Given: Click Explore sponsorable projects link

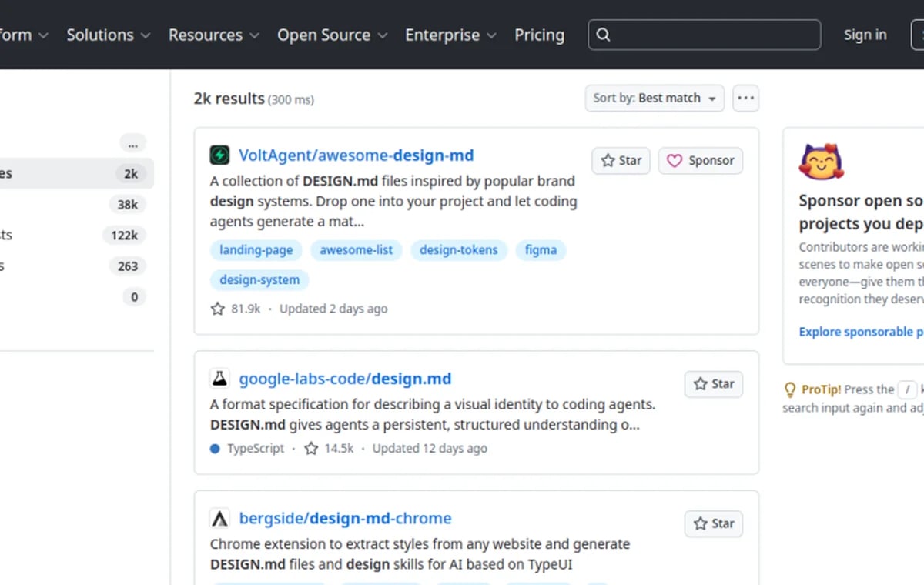Looking at the screenshot, I should pyautogui.click(x=861, y=332).
